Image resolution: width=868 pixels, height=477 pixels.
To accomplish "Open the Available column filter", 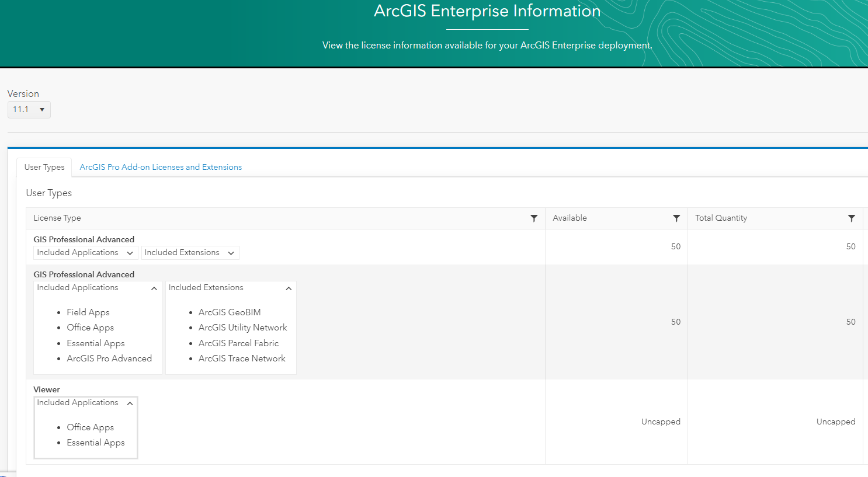I will (676, 218).
